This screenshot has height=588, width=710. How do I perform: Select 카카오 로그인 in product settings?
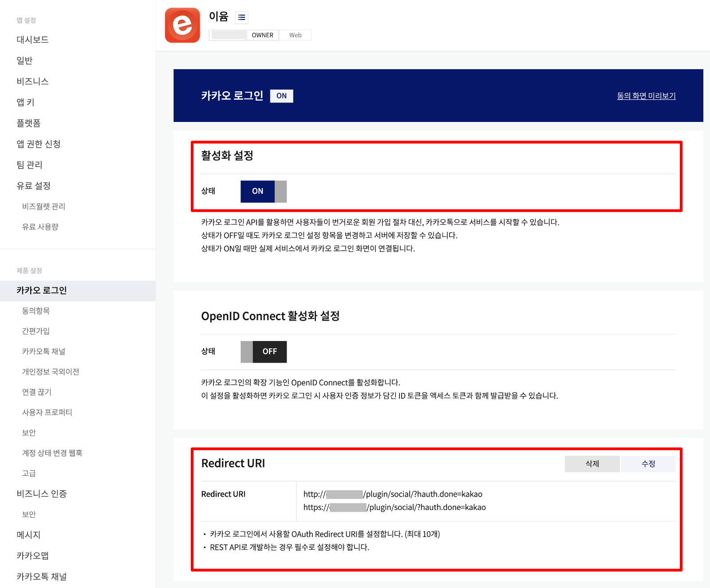click(x=78, y=291)
